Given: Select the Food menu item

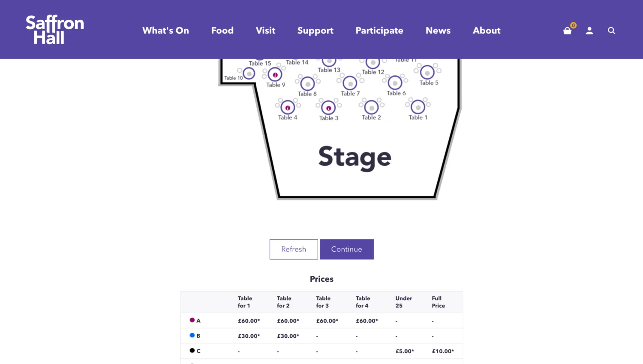Looking at the screenshot, I should [222, 30].
